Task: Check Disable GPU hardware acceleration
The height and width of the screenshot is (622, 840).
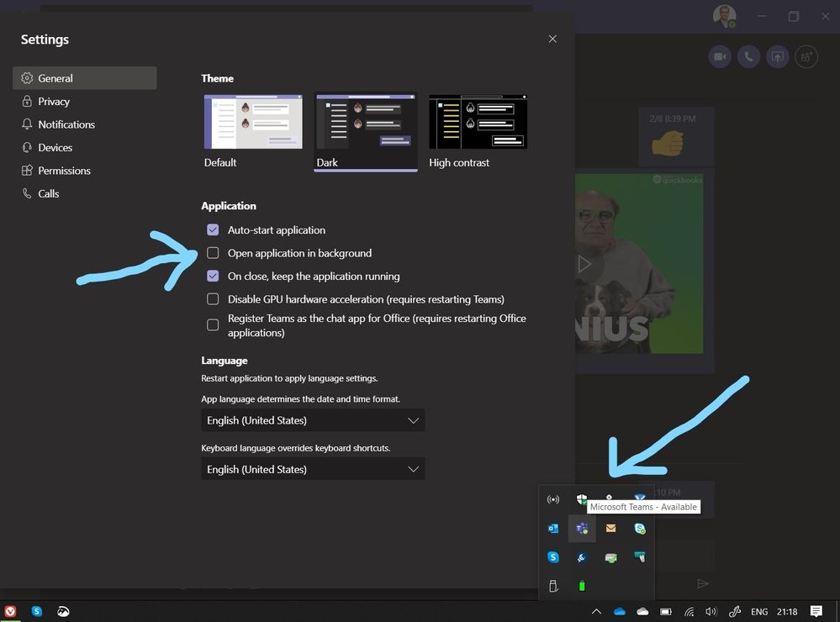Action: coord(213,299)
